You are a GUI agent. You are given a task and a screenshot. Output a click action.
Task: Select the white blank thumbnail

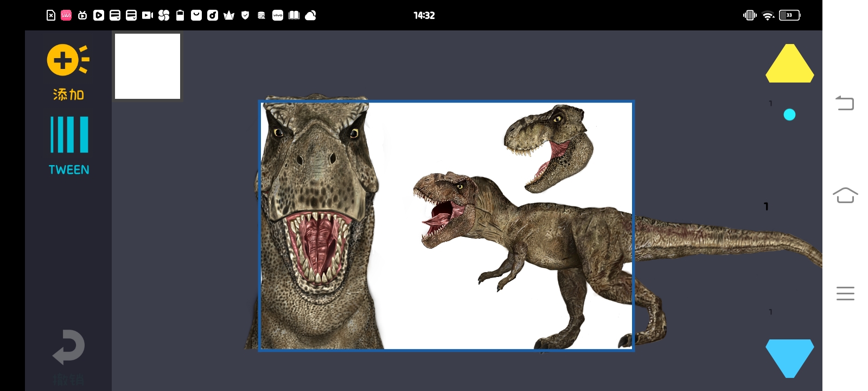148,66
